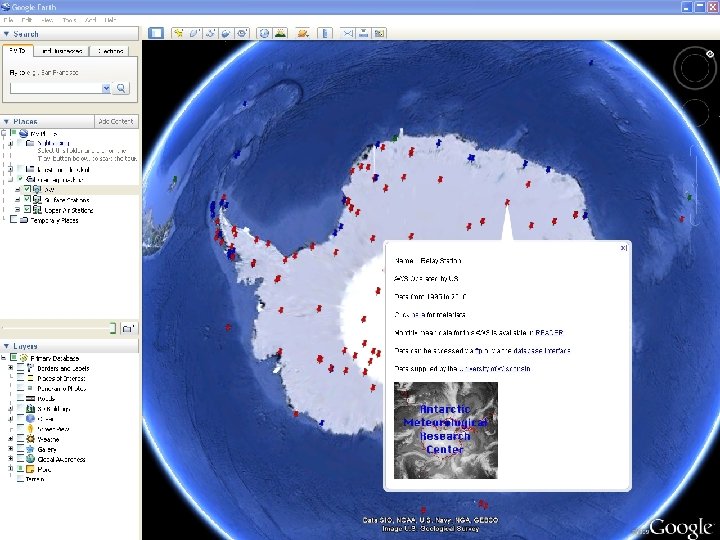
Task: Open the View menu
Action: [47, 20]
